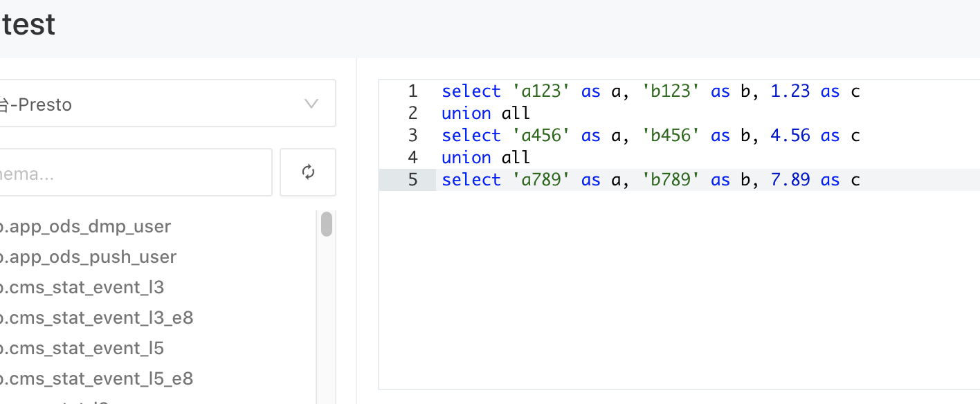Click the 'select' keyword on line 3
Screen dimensions: 980x404
click(471, 135)
